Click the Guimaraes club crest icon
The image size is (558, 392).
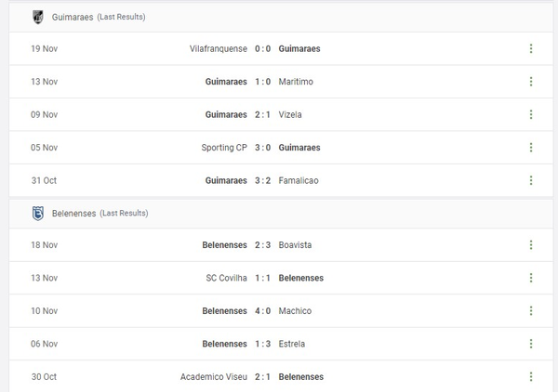tap(37, 17)
